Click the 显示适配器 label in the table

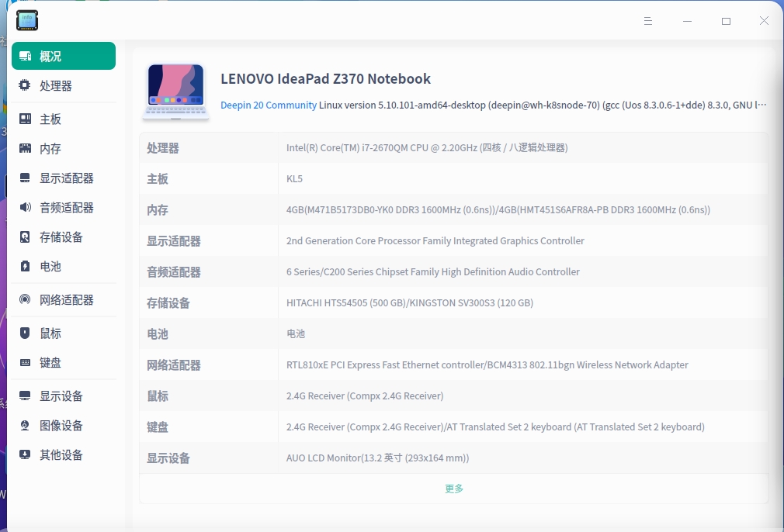(174, 240)
